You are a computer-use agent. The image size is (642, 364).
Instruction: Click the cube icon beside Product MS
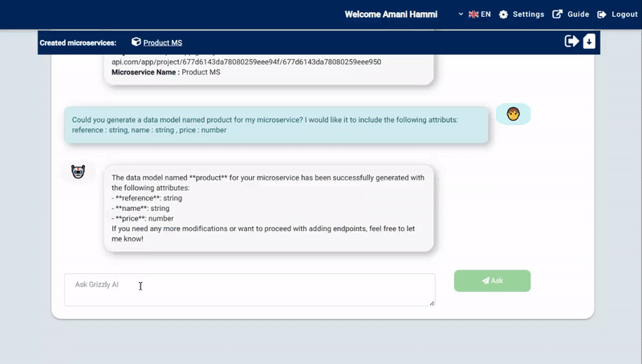[136, 42]
